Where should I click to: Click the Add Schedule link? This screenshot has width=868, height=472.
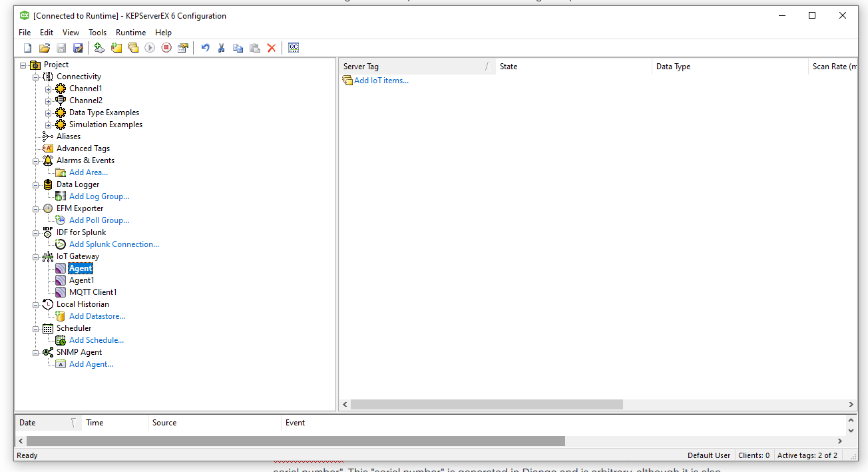(97, 340)
